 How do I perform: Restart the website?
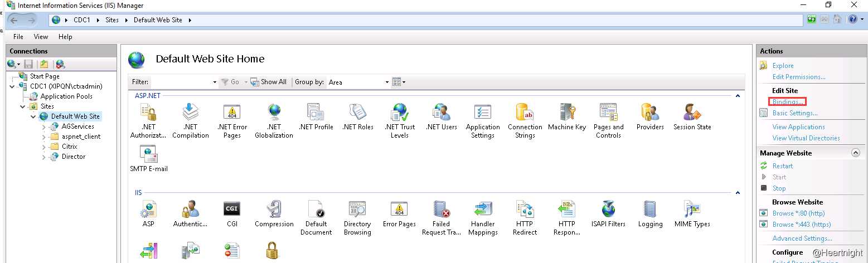(x=782, y=166)
